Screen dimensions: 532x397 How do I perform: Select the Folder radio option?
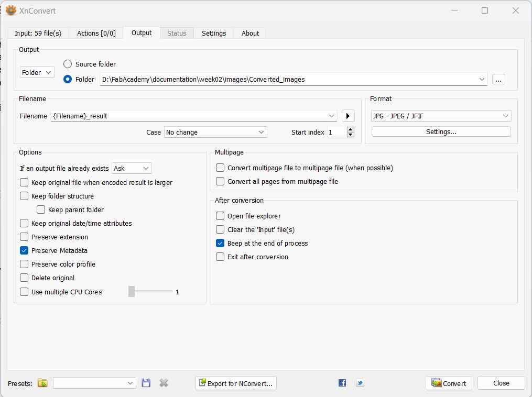[x=68, y=79]
